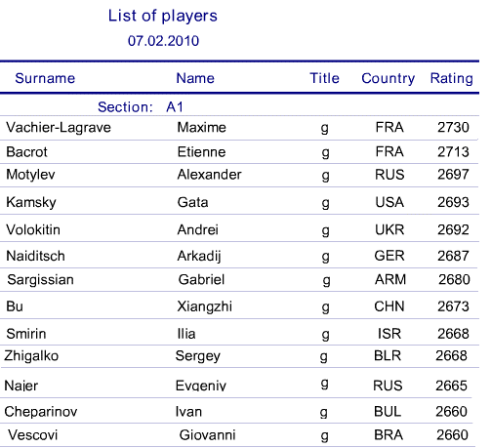Click the Section: A1 heading
The width and height of the screenshot is (491, 448).
point(141,107)
